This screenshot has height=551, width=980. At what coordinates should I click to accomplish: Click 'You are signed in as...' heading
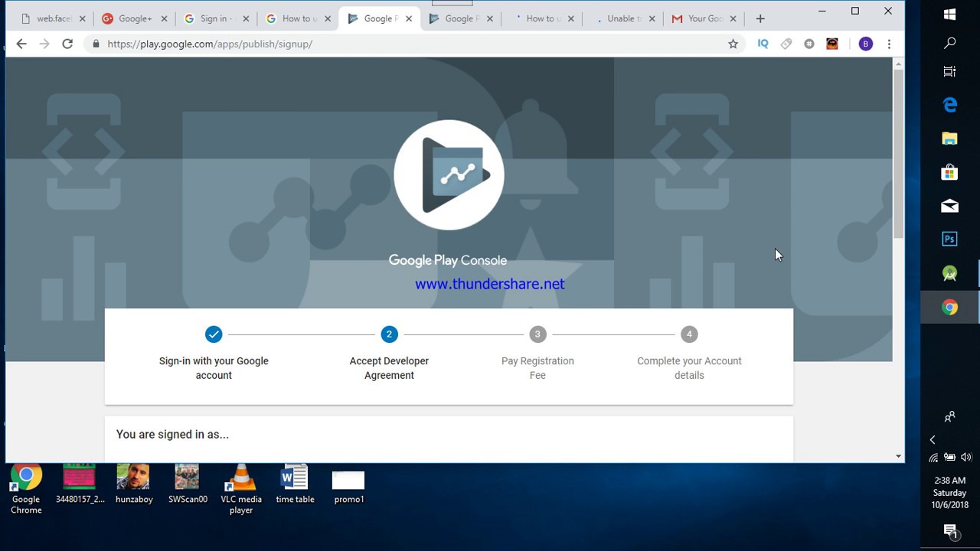pos(172,435)
